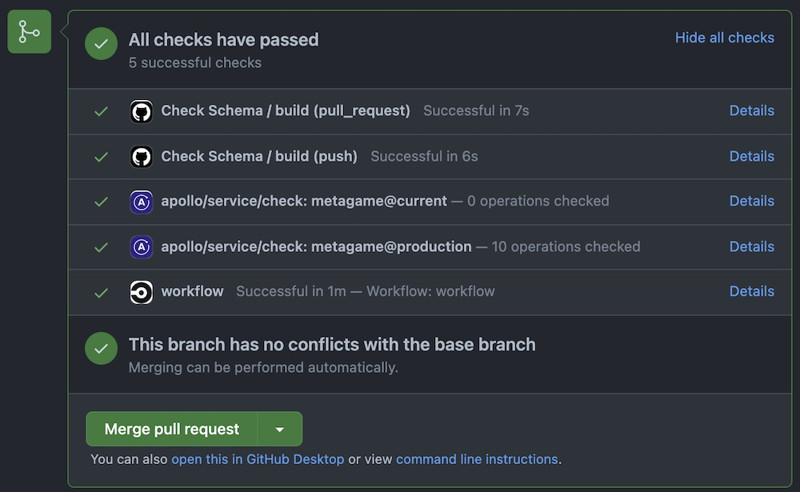
Task: Click the git merge branch icon
Action: 29,33
